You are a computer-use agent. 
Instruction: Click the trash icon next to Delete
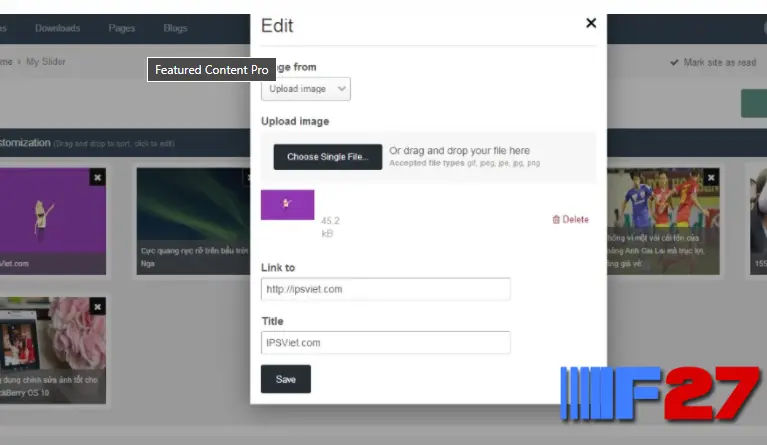point(556,219)
